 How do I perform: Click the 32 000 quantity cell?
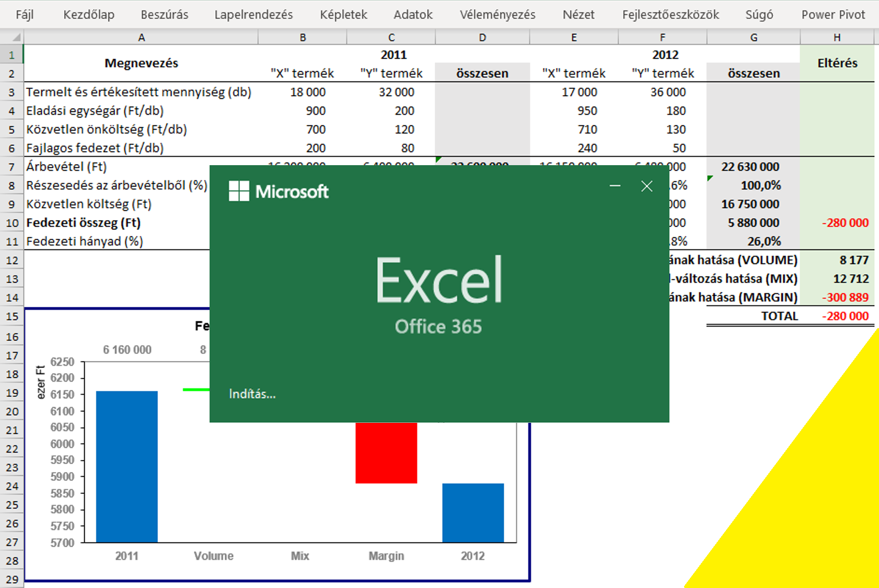point(391,92)
